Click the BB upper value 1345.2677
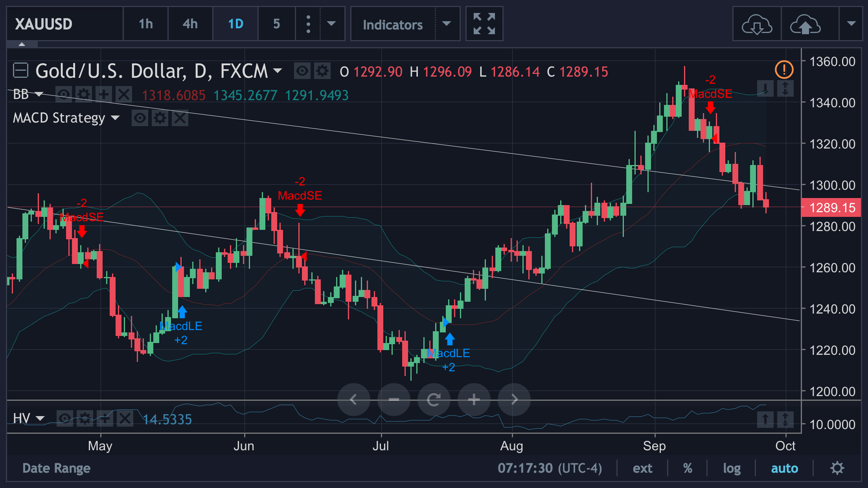 point(245,95)
